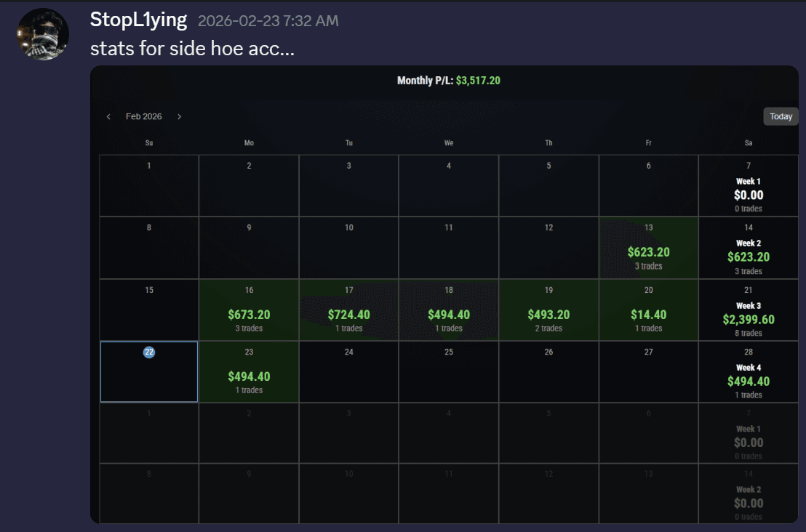
Task: Click the Today button
Action: (781, 116)
